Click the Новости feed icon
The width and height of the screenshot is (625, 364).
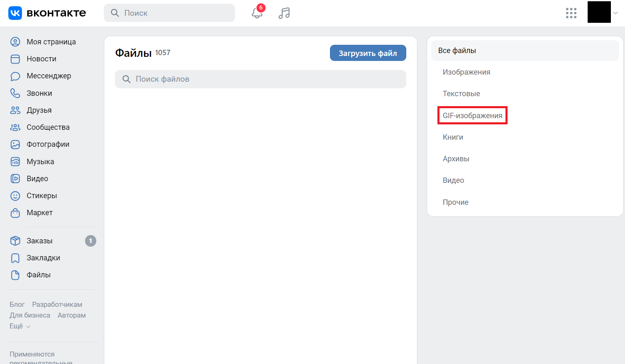coord(15,59)
